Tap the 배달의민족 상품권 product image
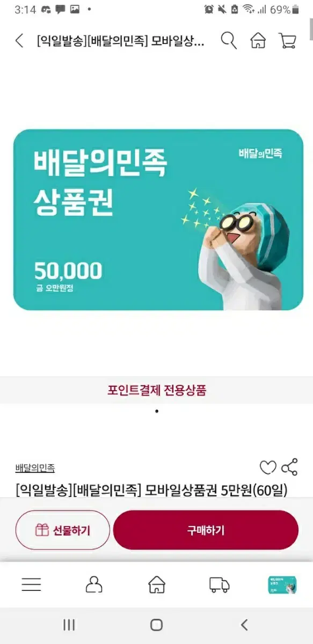The image size is (313, 644). point(158,219)
